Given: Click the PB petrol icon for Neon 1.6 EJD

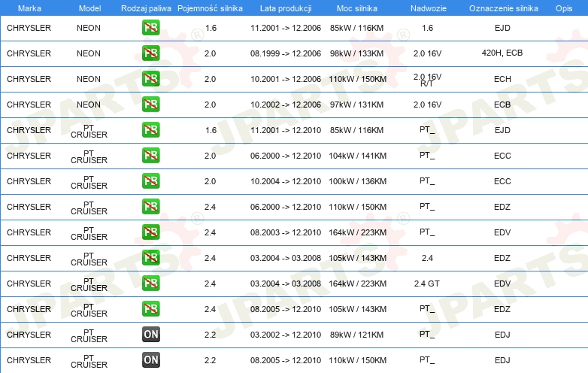Looking at the screenshot, I should 150,28.
